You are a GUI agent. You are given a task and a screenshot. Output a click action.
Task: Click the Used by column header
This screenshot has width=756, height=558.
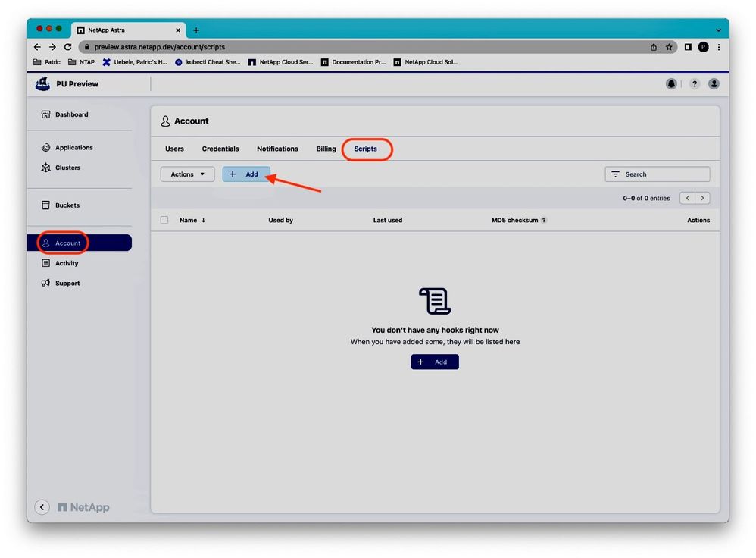[x=280, y=220]
